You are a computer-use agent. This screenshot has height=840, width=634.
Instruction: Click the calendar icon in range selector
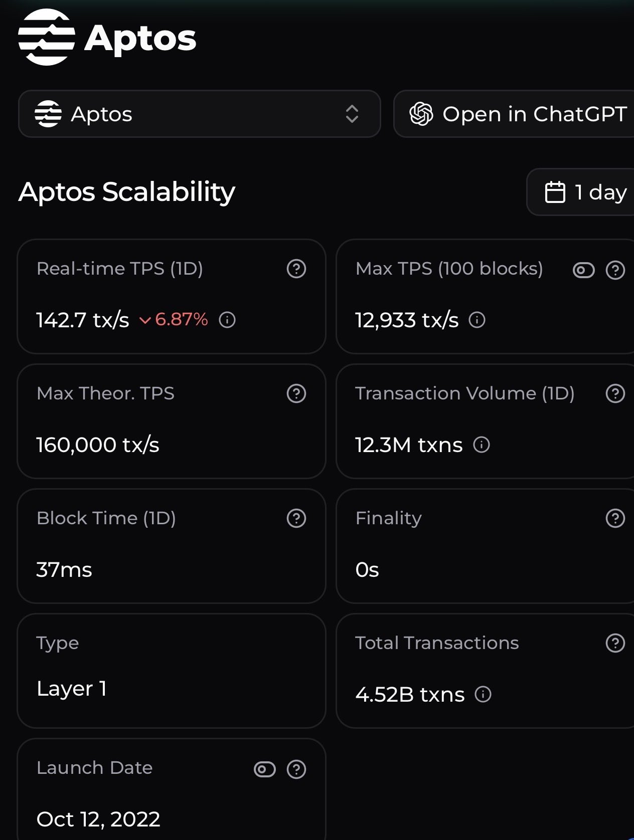[555, 192]
